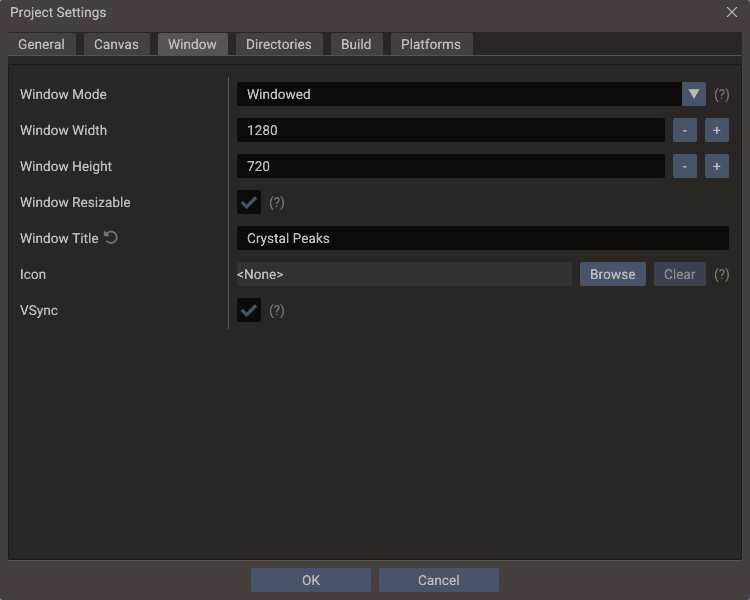The height and width of the screenshot is (600, 750).
Task: Open the Directories tab
Action: tap(279, 44)
